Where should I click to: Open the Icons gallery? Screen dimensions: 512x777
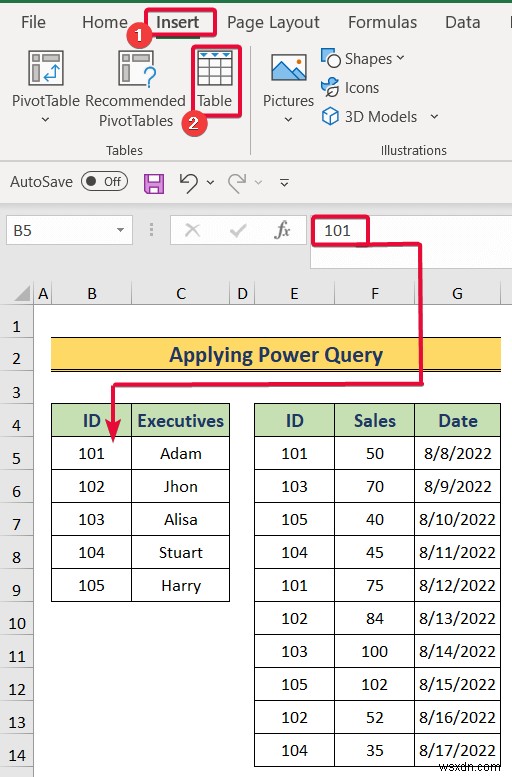click(350, 88)
